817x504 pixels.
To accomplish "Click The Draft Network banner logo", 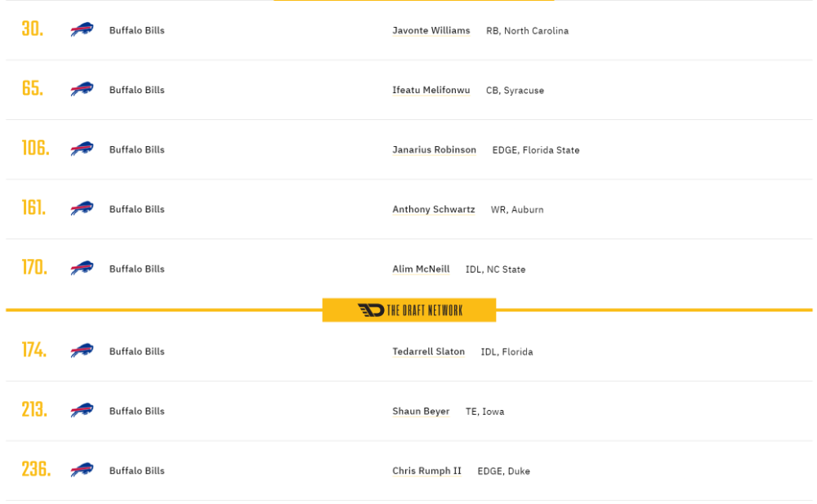I will [x=409, y=310].
